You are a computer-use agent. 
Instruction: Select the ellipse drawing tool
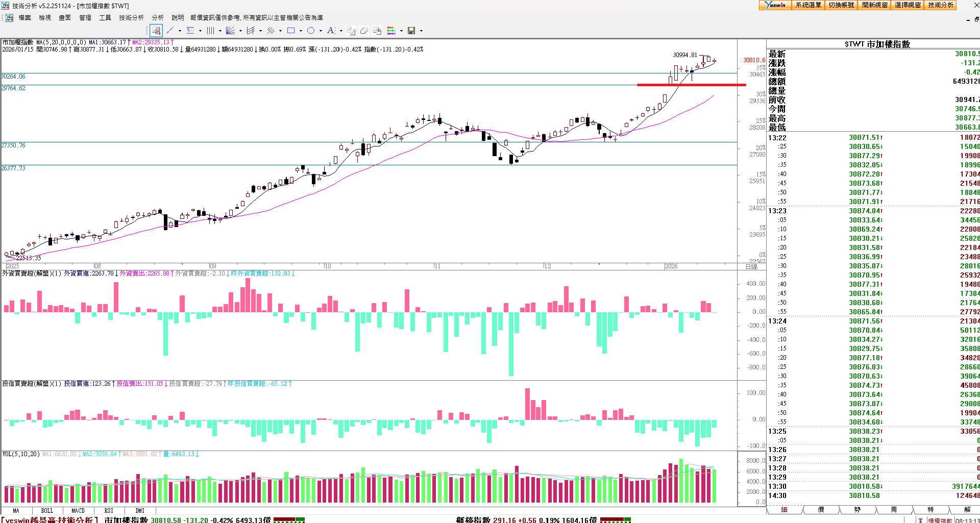coord(311,31)
